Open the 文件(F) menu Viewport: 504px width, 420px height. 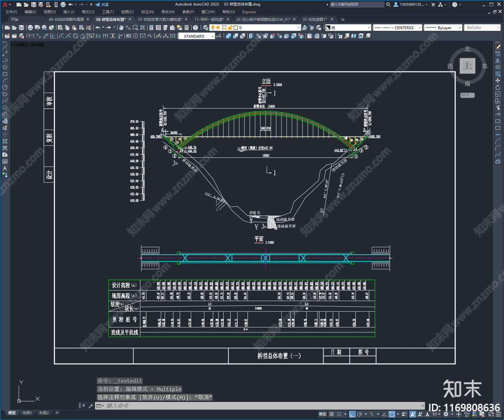[11, 12]
